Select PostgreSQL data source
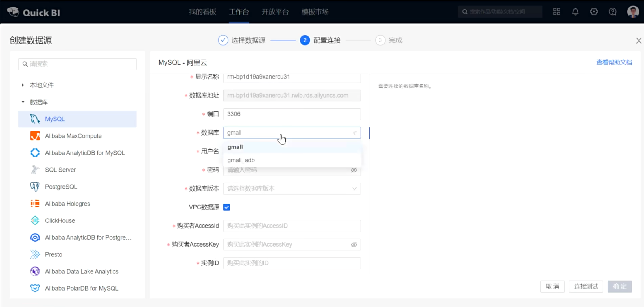Image resolution: width=644 pixels, height=307 pixels. pyautogui.click(x=77, y=187)
